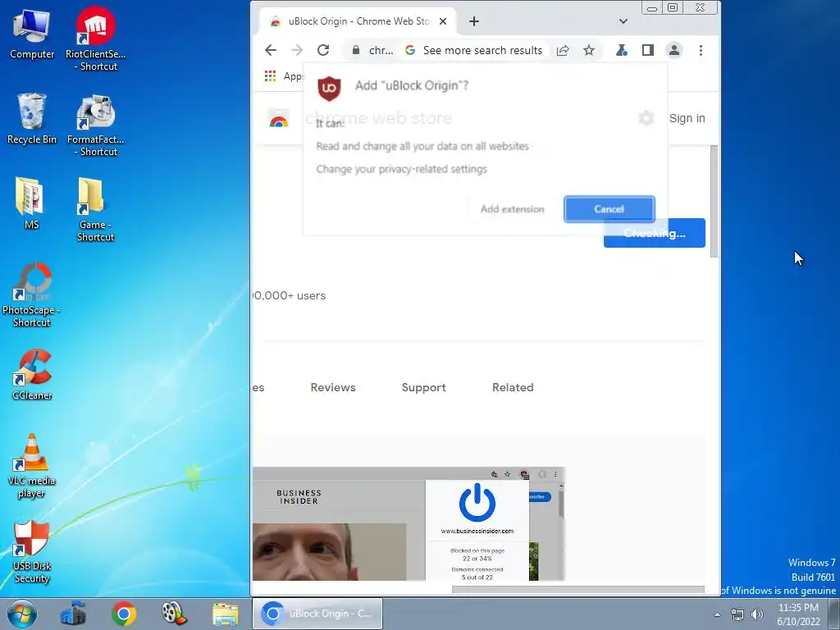Click the Checking... button
The height and width of the screenshot is (630, 840).
(654, 234)
